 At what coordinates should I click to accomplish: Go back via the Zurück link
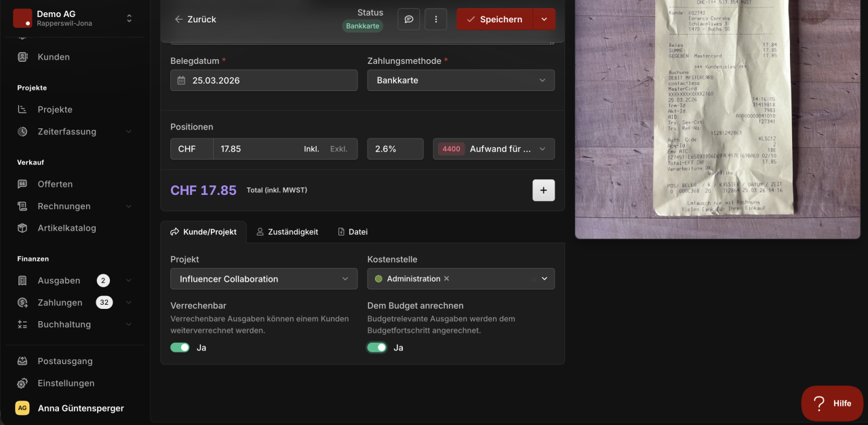195,19
